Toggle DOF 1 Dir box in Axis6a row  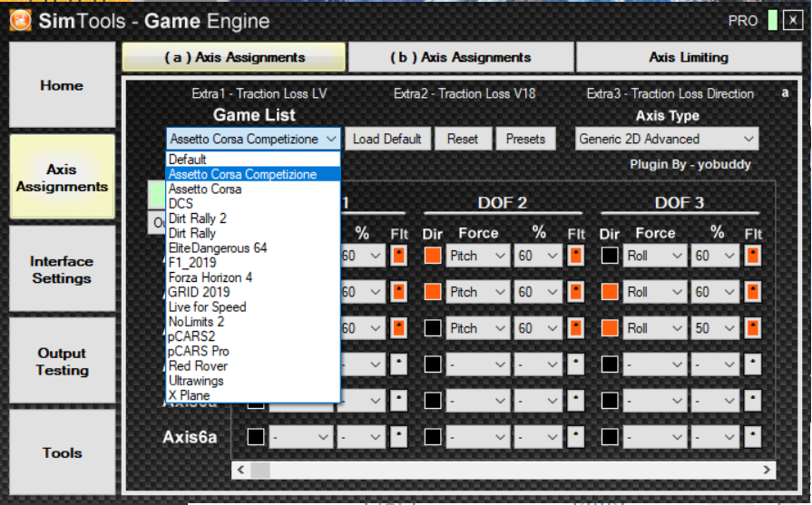pos(256,437)
